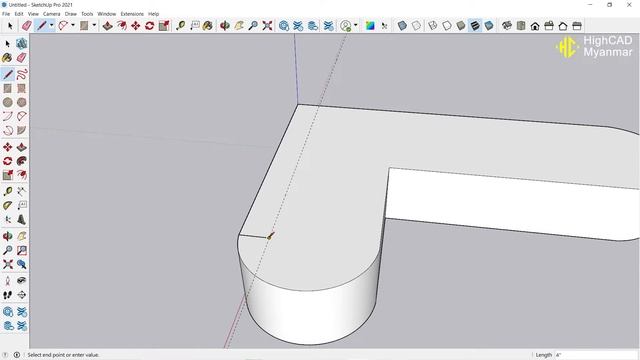This screenshot has width=640, height=360.
Task: Click Tape Measure in the top toolbar
Action: (180, 26)
